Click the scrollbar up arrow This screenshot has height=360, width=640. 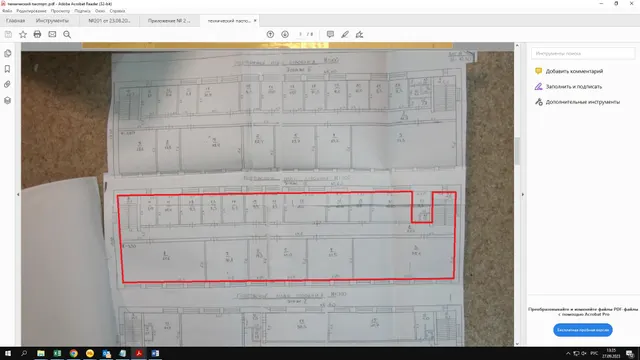tap(517, 46)
